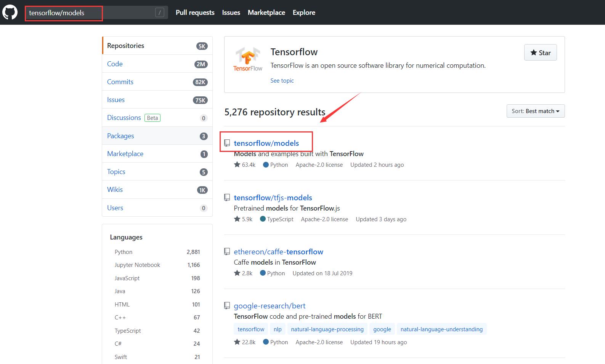The image size is (605, 364).
Task: Click the 5.9k stars icon
Action: pos(237,219)
